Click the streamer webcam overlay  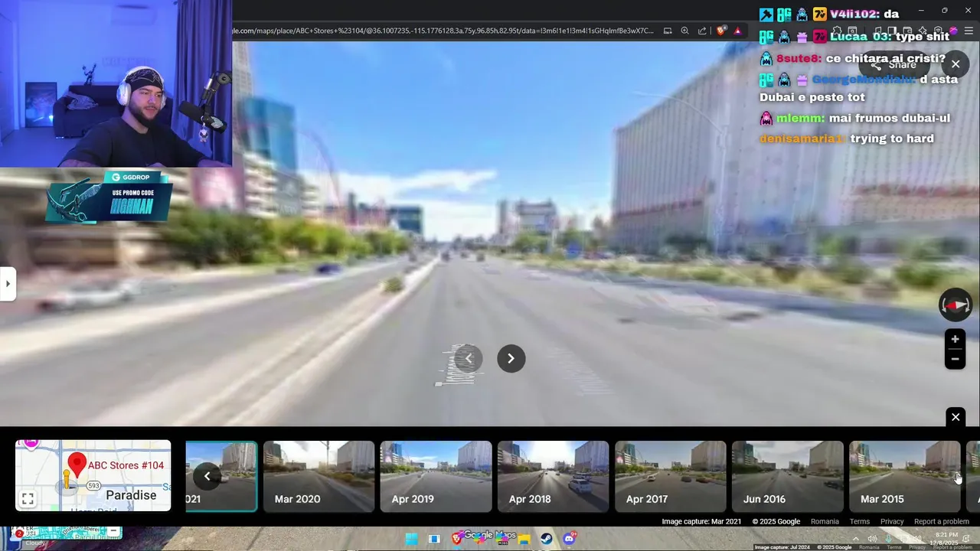[x=116, y=83]
